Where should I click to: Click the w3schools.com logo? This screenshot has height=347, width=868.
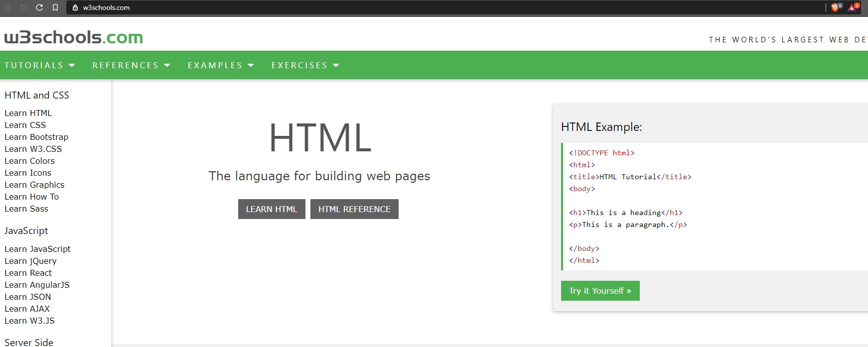(x=74, y=37)
